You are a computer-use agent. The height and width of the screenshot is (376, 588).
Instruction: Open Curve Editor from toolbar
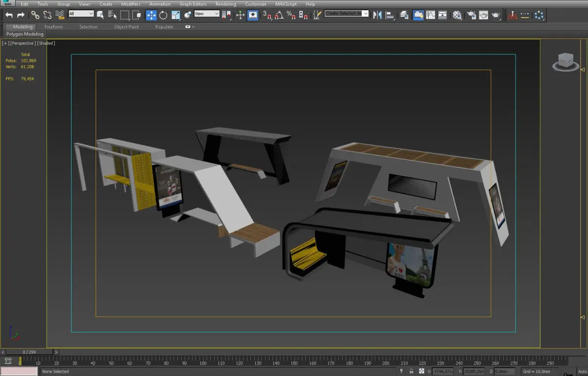click(431, 15)
